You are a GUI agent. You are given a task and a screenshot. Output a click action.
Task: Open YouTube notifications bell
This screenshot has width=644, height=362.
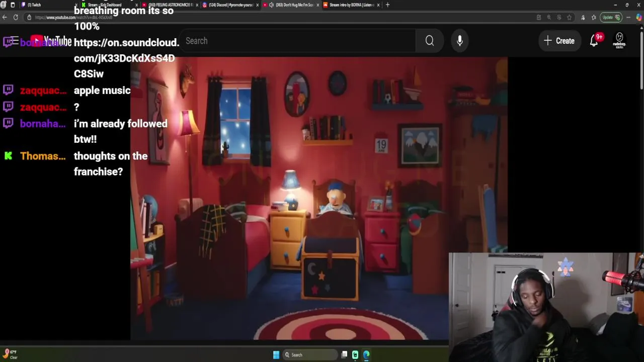pos(594,41)
